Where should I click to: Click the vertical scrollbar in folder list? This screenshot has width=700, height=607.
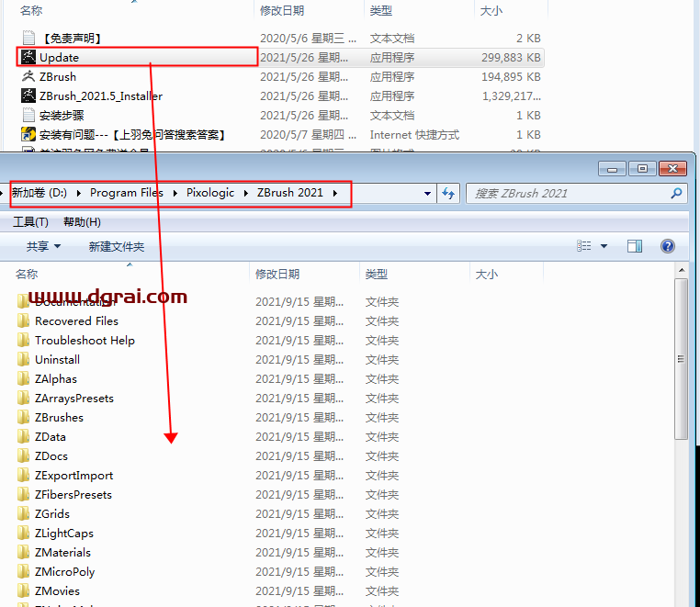click(681, 357)
